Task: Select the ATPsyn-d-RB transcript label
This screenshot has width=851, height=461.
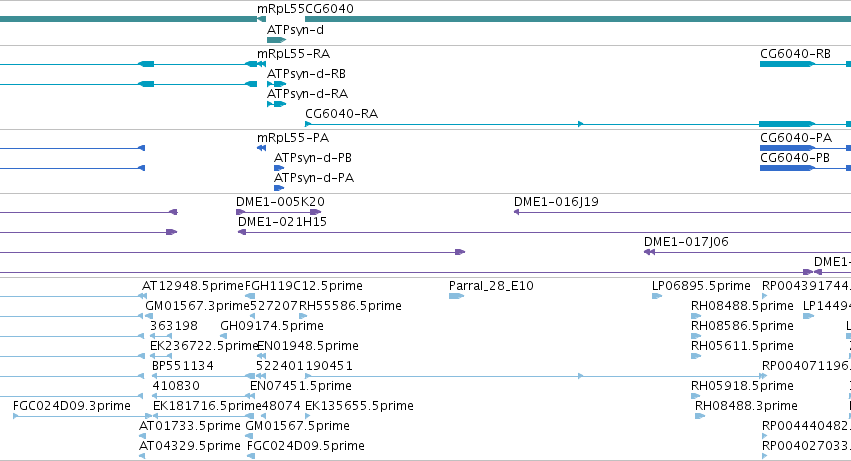Action: point(306,74)
